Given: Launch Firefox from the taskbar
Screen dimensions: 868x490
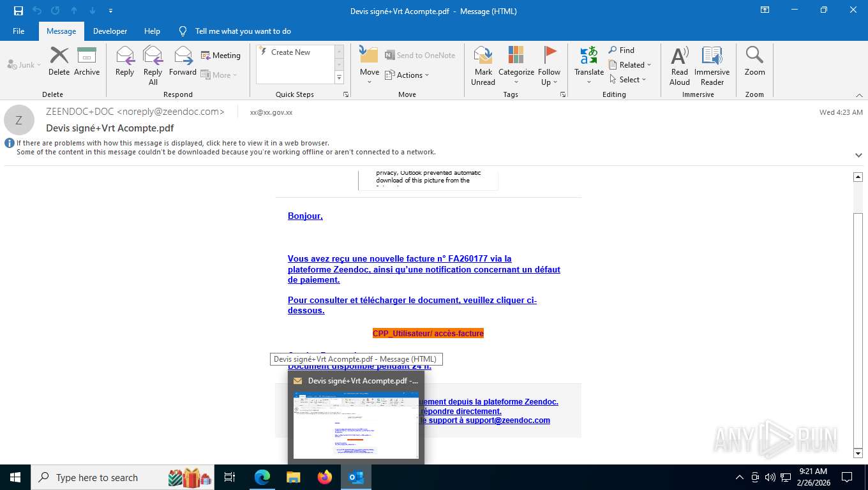Looking at the screenshot, I should pos(325,477).
